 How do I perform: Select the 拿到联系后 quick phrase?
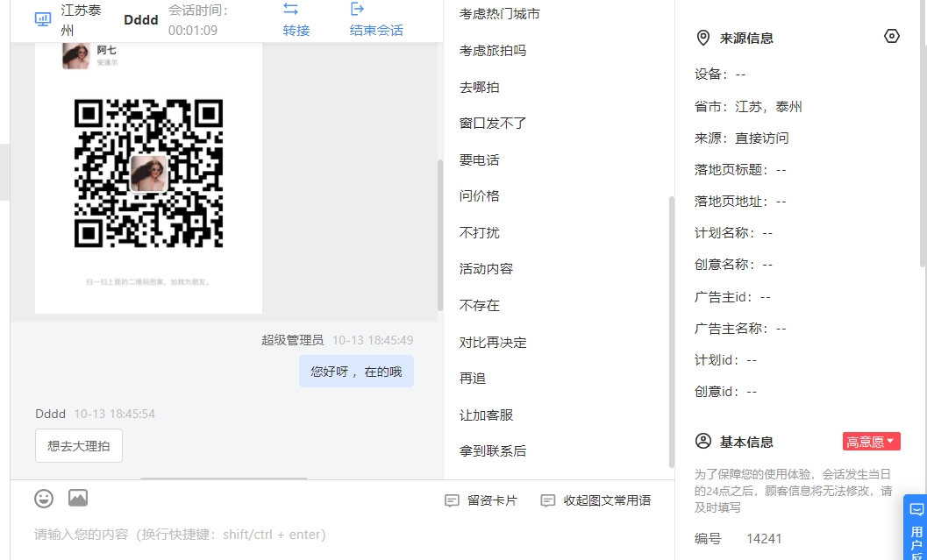pyautogui.click(x=493, y=451)
